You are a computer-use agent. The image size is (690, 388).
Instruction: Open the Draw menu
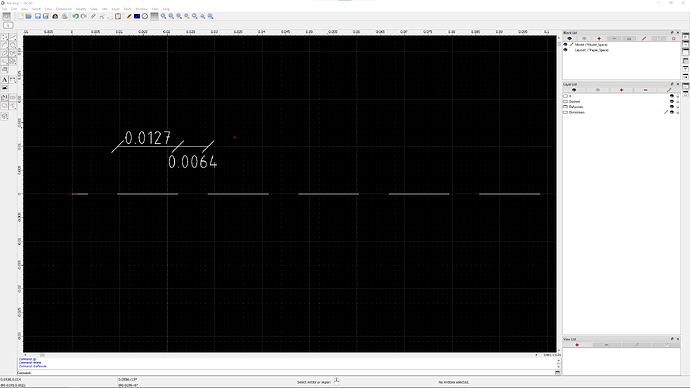tap(48, 9)
